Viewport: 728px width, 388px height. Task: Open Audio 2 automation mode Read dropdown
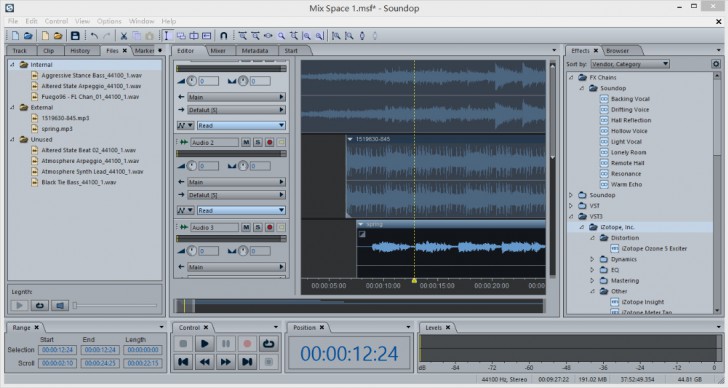click(241, 210)
